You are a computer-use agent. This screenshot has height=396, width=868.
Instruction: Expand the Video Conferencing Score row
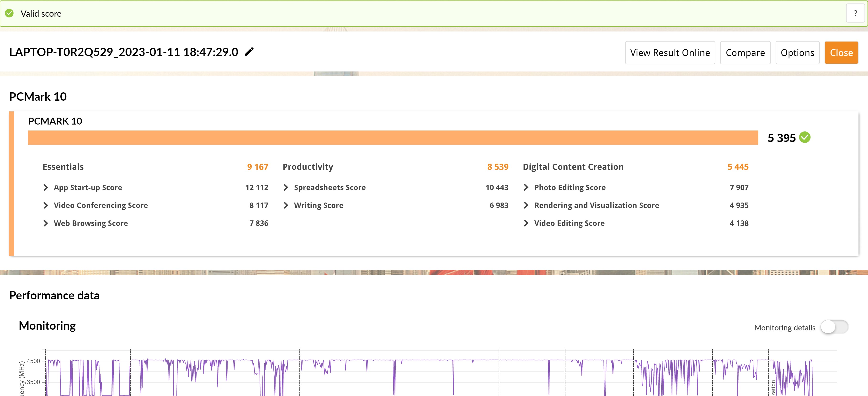46,205
